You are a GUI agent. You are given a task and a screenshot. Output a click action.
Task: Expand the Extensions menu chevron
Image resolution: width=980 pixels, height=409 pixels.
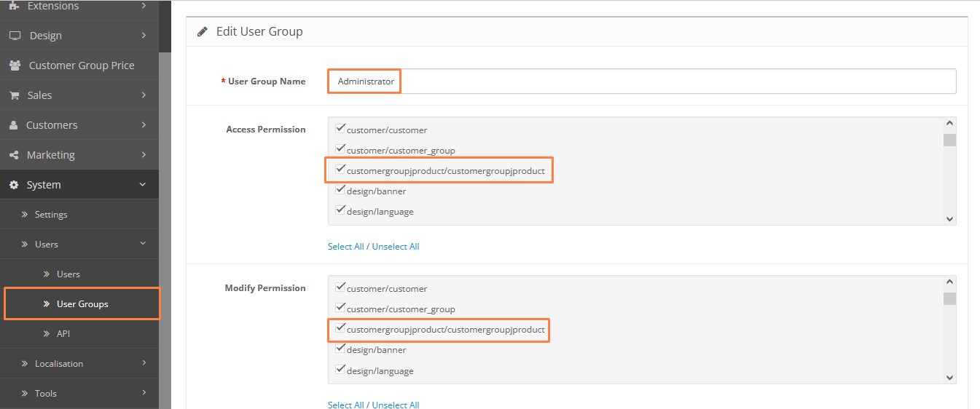[144, 6]
